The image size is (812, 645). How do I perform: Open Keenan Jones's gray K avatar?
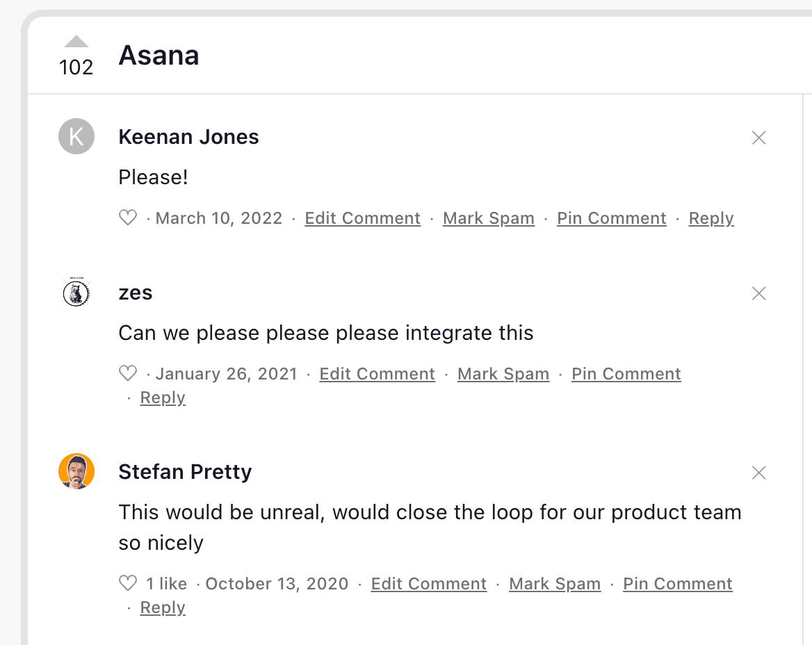(x=76, y=137)
